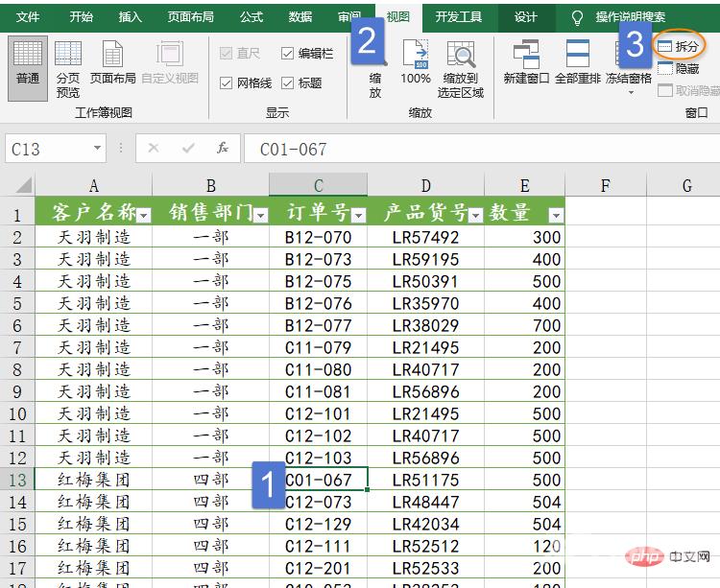Select the Normal (普通) workbook view
Viewport: 720px width, 588px height.
click(x=28, y=63)
